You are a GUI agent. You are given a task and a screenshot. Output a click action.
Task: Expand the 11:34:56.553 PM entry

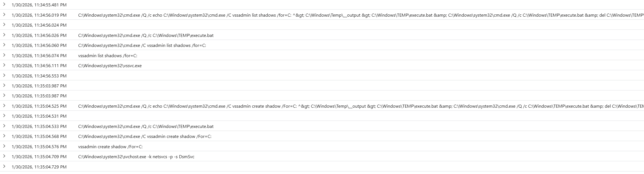click(x=4, y=75)
